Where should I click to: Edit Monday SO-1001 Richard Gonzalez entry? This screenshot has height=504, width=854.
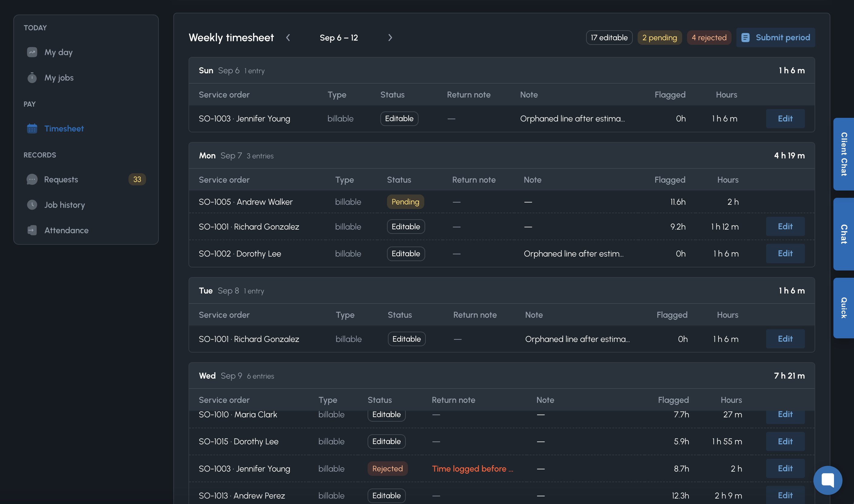(x=785, y=227)
